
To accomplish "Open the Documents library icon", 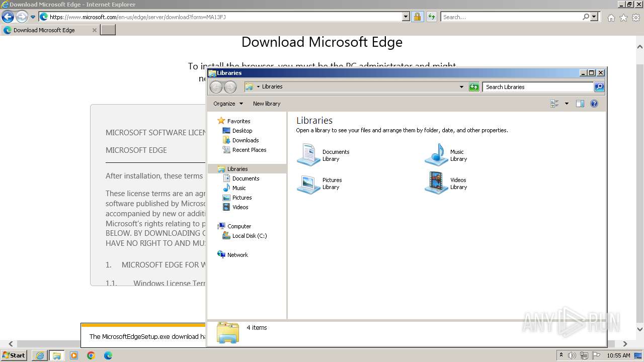I will coord(308,154).
